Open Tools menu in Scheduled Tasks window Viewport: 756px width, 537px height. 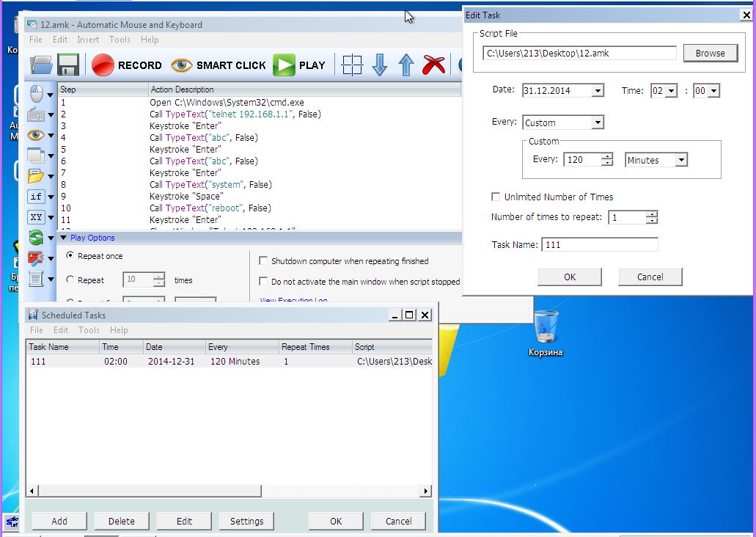(x=89, y=330)
